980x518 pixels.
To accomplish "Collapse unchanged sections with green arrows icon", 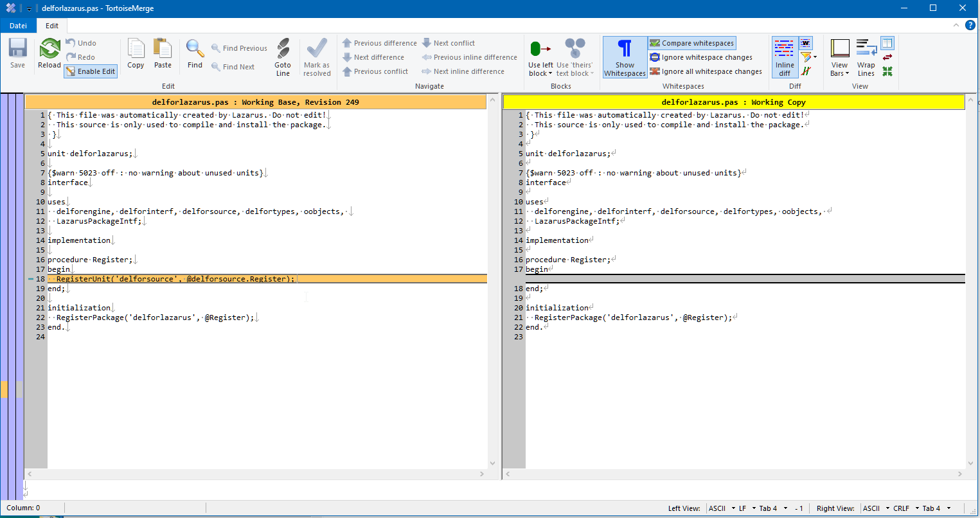I will (887, 71).
